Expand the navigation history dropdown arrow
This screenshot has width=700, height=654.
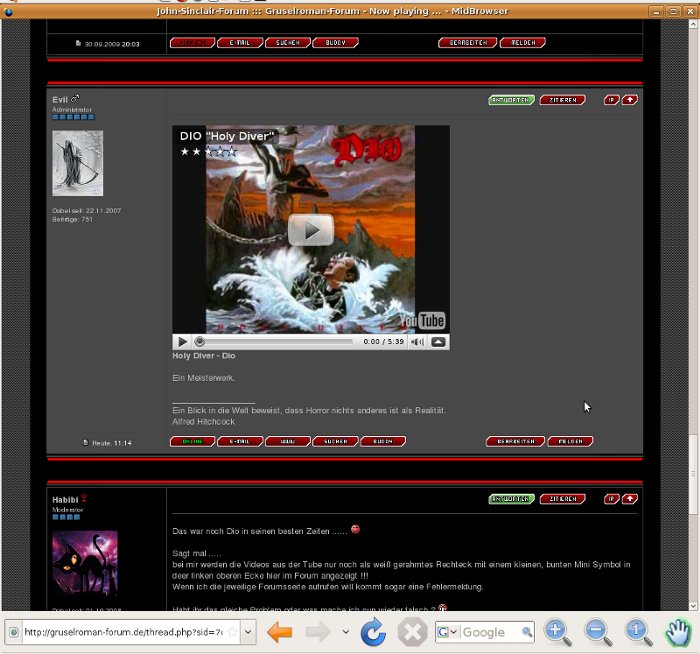(346, 632)
